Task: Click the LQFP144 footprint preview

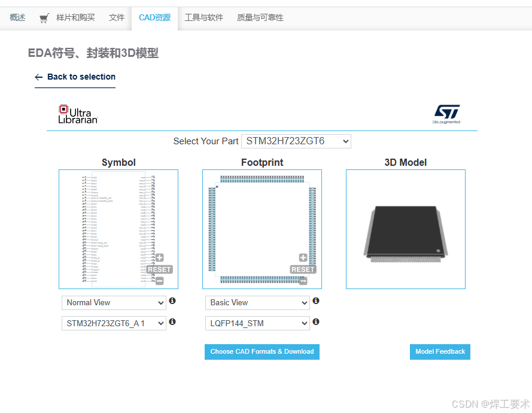Action: click(262, 229)
